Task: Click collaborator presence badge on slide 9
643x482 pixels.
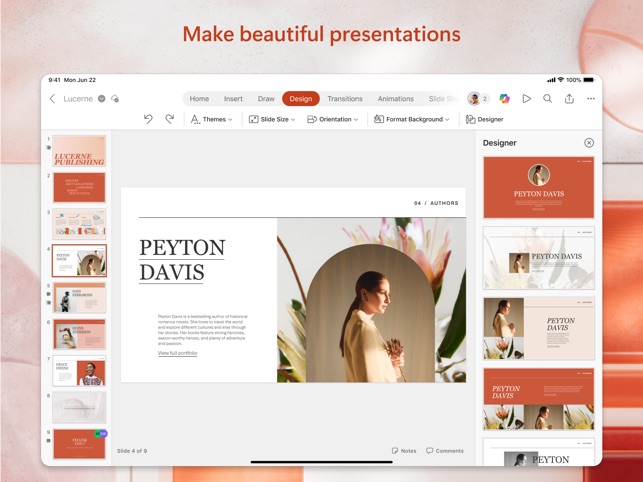Action: 101,434
